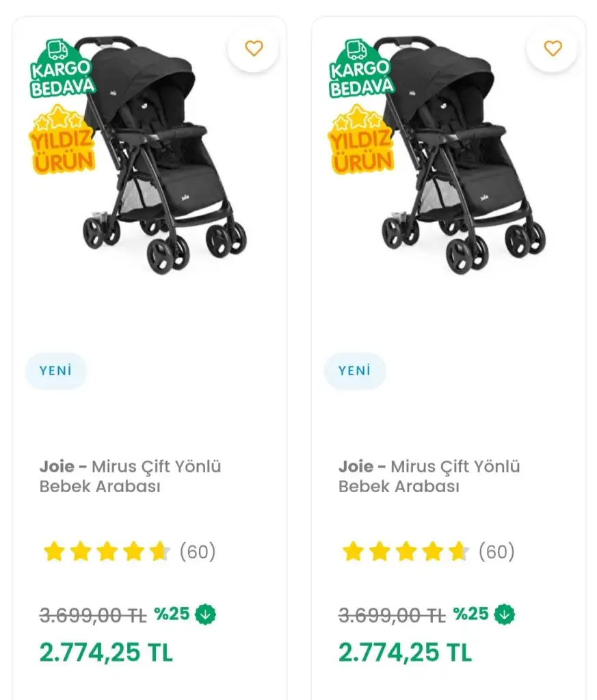Click green discount arrow icon on left card

click(205, 615)
